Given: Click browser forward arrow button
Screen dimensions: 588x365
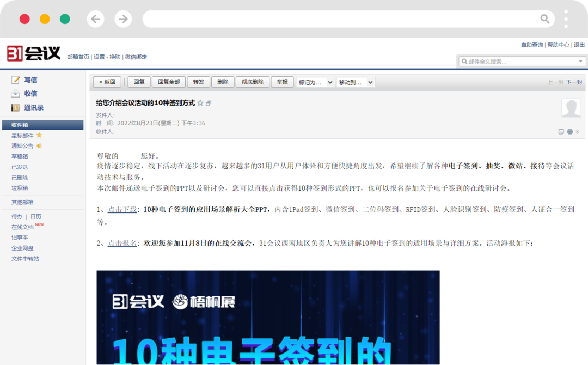Looking at the screenshot, I should click(123, 19).
